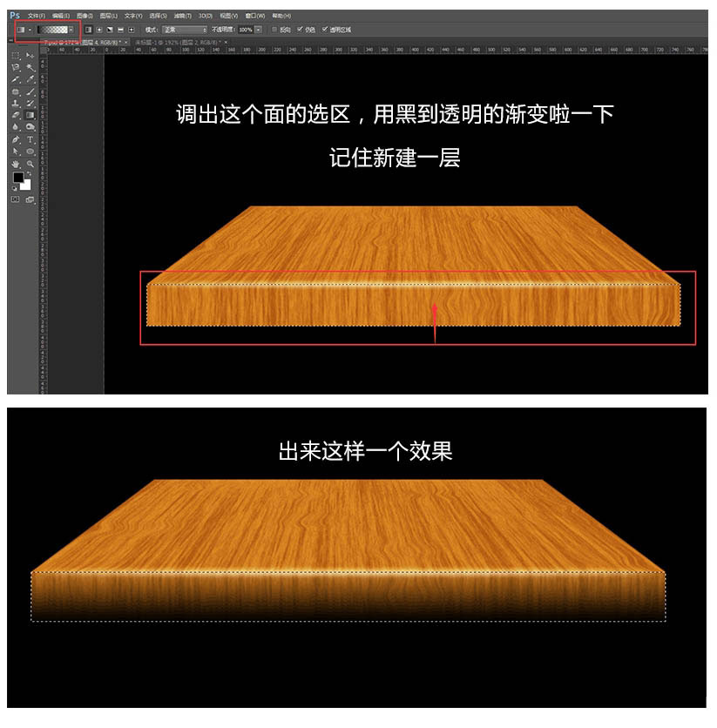
Task: Open the 滤镜 (Filter) menu
Action: 184,12
